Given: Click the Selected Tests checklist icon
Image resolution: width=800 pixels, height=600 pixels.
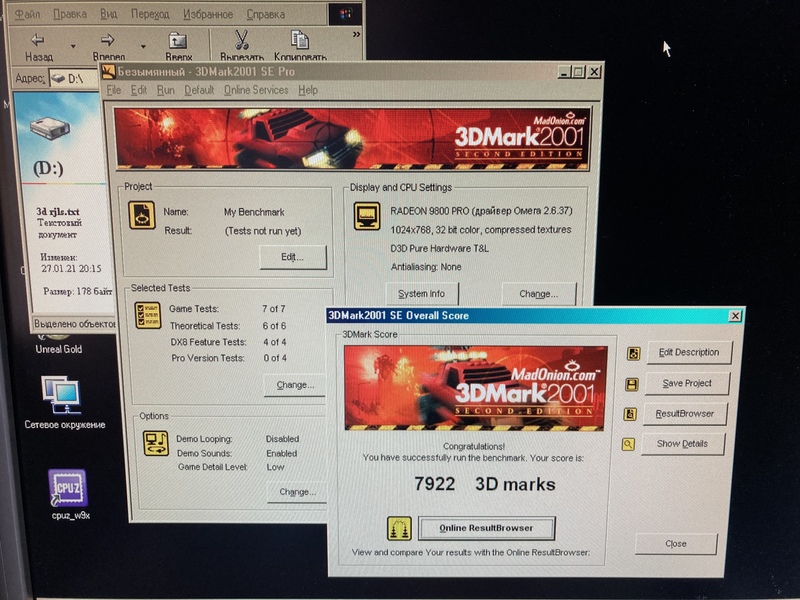Looking at the screenshot, I should click(148, 315).
